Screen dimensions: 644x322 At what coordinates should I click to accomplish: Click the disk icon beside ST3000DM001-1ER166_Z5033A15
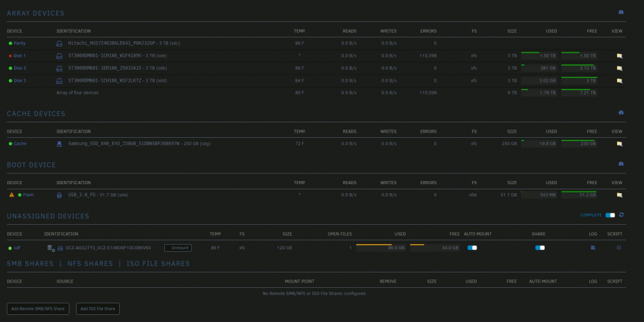[x=59, y=68]
